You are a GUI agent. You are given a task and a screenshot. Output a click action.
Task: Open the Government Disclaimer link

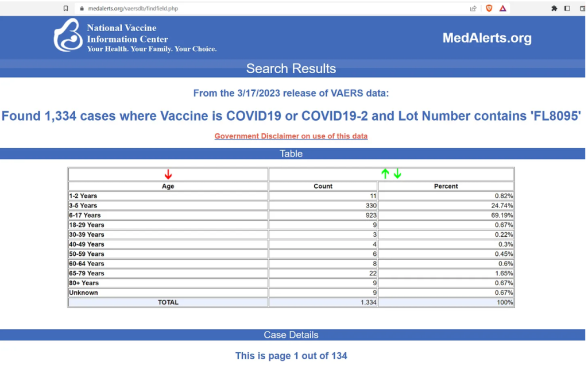click(x=291, y=136)
